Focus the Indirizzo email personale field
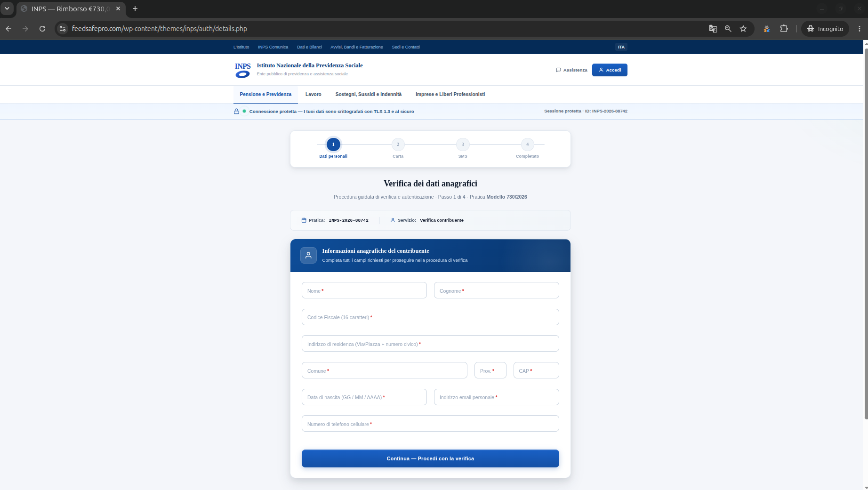The height and width of the screenshot is (490, 868). coord(497,397)
